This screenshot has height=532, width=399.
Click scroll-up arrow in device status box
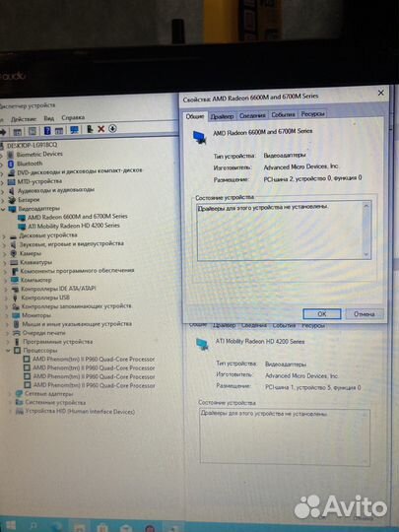pos(366,206)
